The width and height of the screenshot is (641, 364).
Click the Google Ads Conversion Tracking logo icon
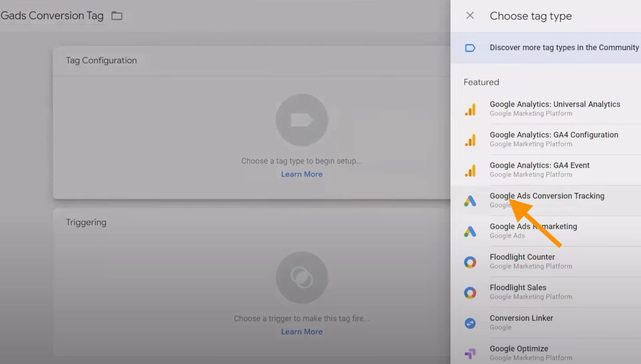pyautogui.click(x=470, y=201)
